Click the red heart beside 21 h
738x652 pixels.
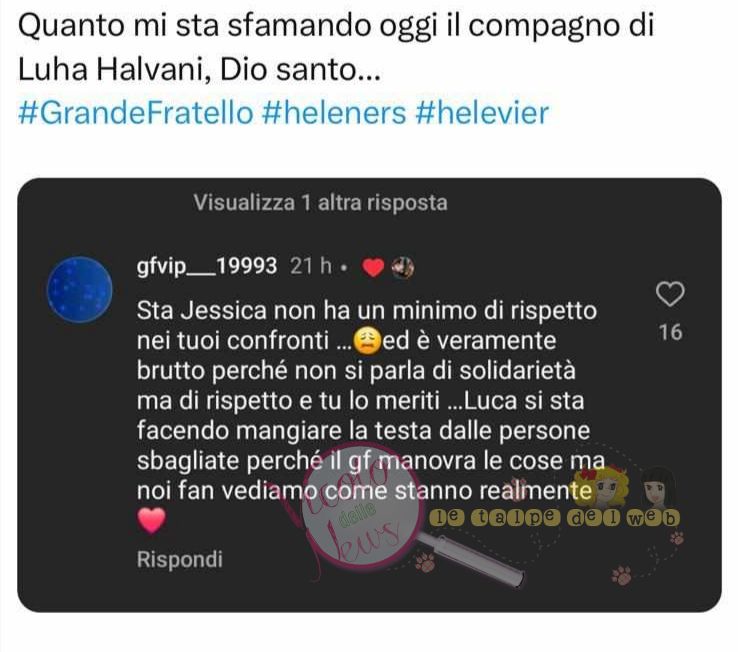(x=373, y=268)
